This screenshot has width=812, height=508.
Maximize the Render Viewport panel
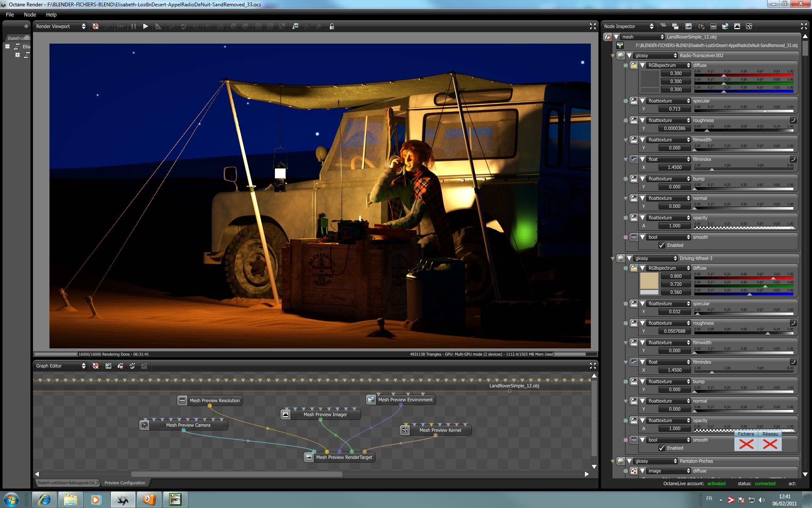click(x=593, y=26)
